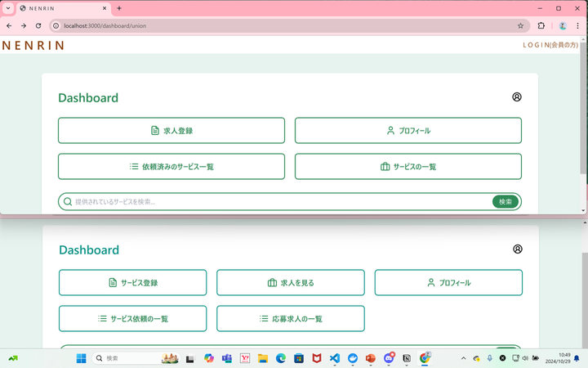This screenshot has width=588, height=368.
Task: Bookmark this page with the star icon
Action: 520,25
